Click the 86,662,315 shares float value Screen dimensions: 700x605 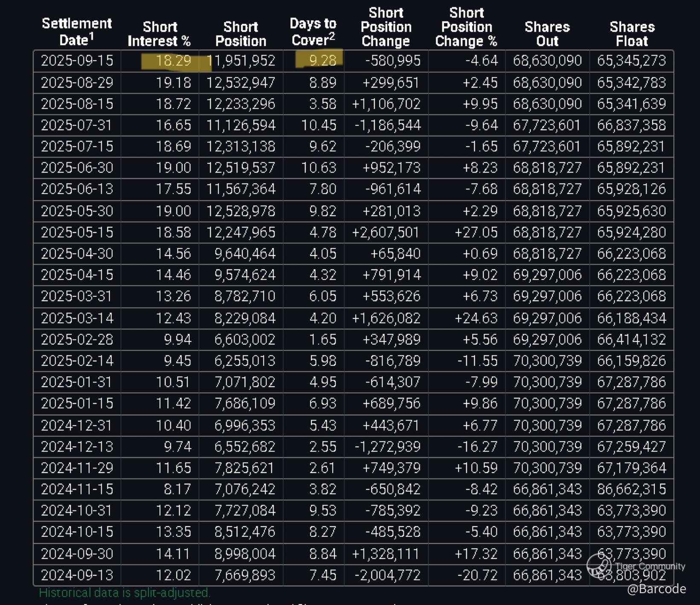pos(631,489)
